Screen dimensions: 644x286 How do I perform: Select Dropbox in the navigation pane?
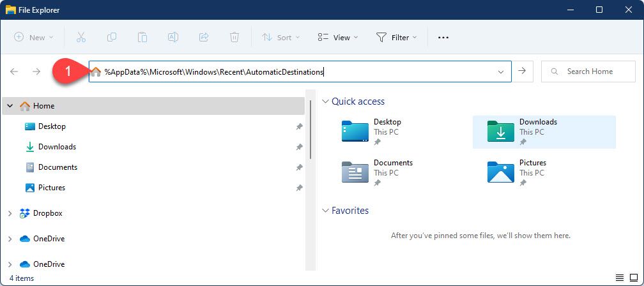48,213
